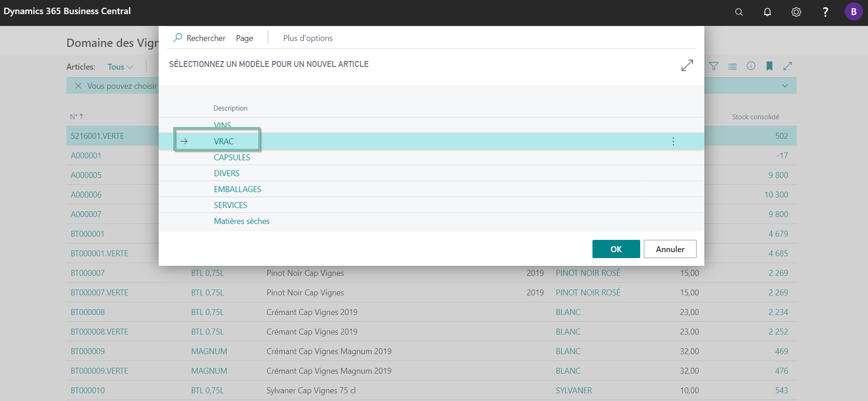Open article BT000001.VERTE
868x401 pixels.
pyautogui.click(x=99, y=254)
